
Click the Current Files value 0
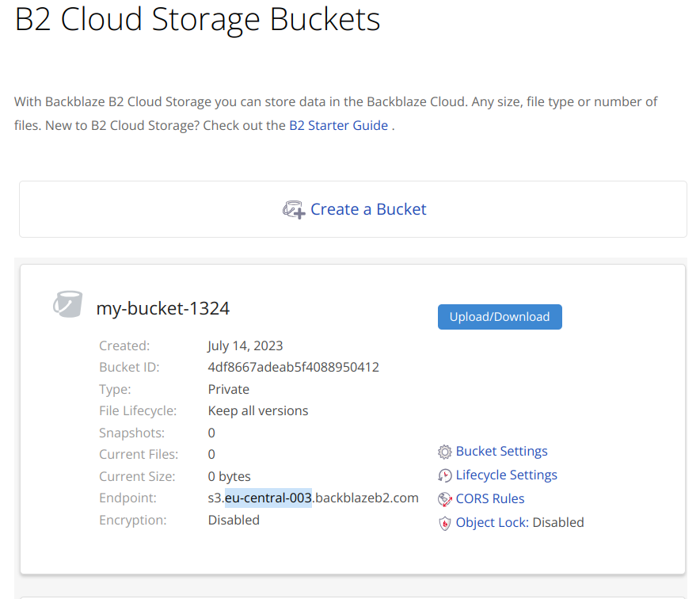(x=211, y=454)
